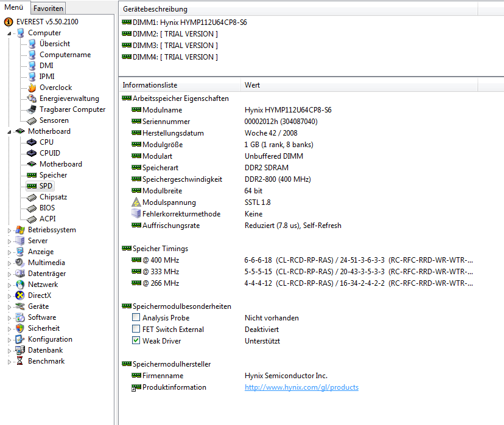
Task: Collapse the Computer tree node
Action: [x=9, y=33]
